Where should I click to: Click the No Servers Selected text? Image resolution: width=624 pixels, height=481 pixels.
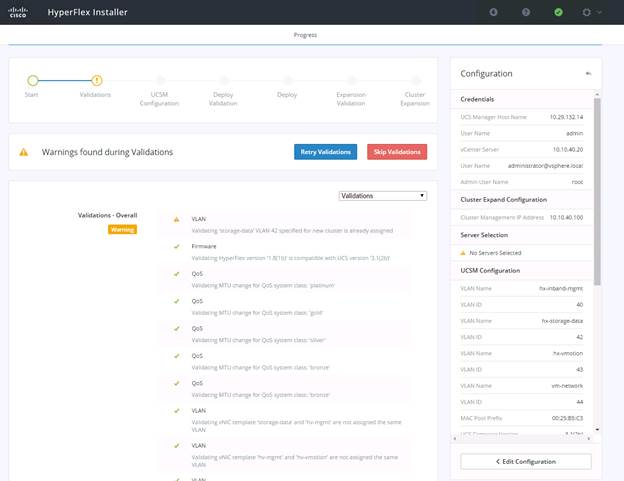click(495, 253)
